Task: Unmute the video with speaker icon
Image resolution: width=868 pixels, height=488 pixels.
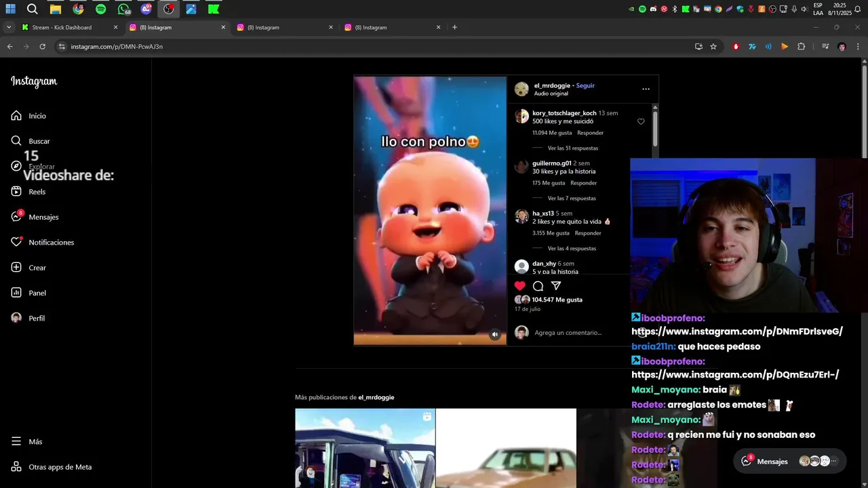Action: [x=495, y=334]
